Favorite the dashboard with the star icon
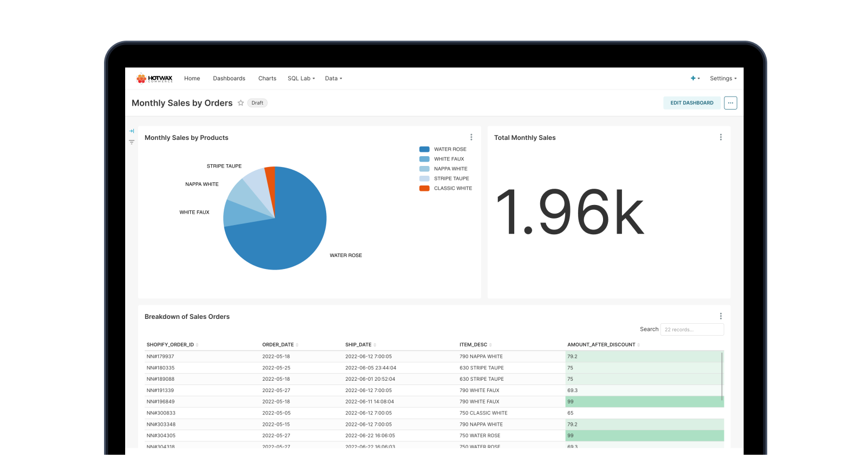 pos(241,103)
